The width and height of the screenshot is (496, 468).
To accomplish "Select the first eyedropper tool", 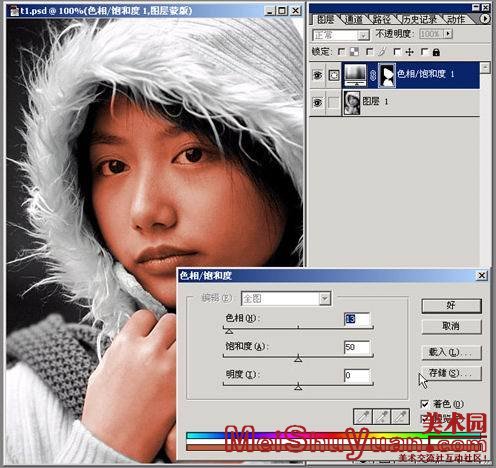I will tap(363, 417).
